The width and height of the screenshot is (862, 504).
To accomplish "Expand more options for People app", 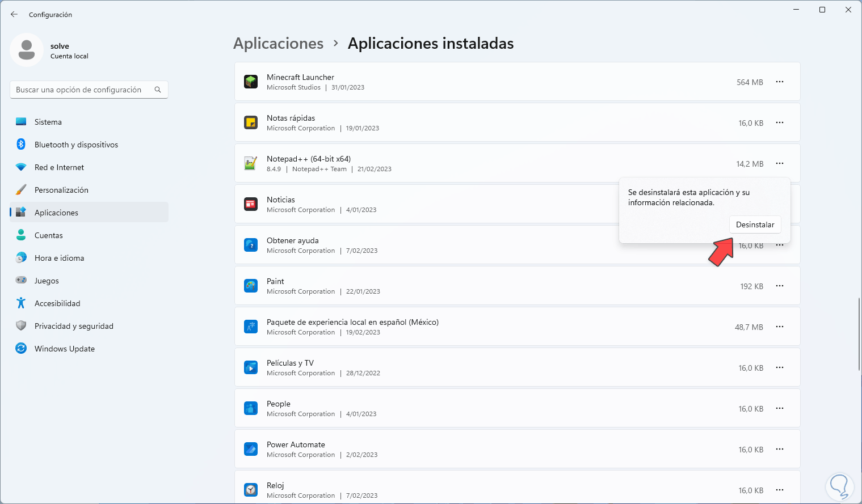I will [x=780, y=409].
